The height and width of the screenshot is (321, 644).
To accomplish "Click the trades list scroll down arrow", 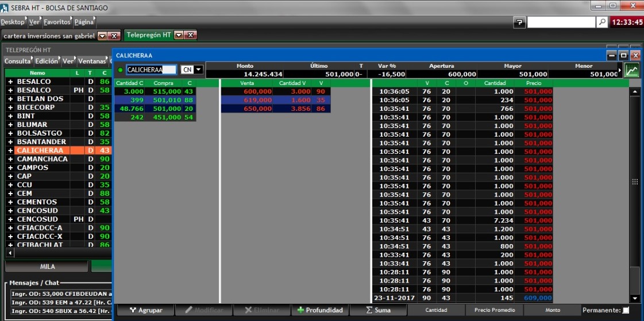I will (635, 299).
